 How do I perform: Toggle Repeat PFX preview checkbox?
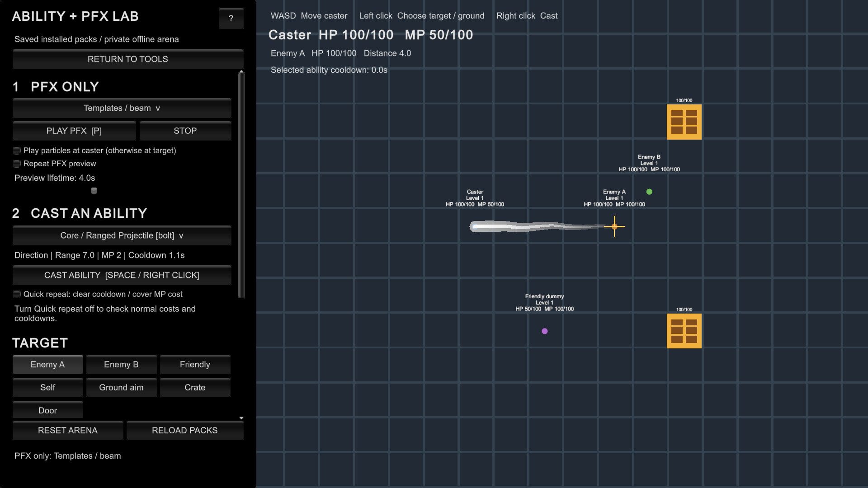tap(17, 164)
